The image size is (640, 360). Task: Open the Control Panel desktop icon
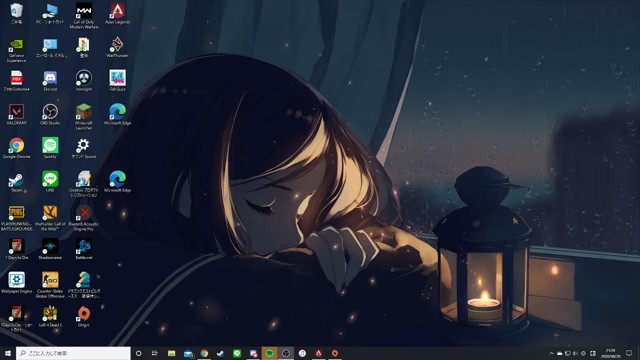tap(50, 47)
